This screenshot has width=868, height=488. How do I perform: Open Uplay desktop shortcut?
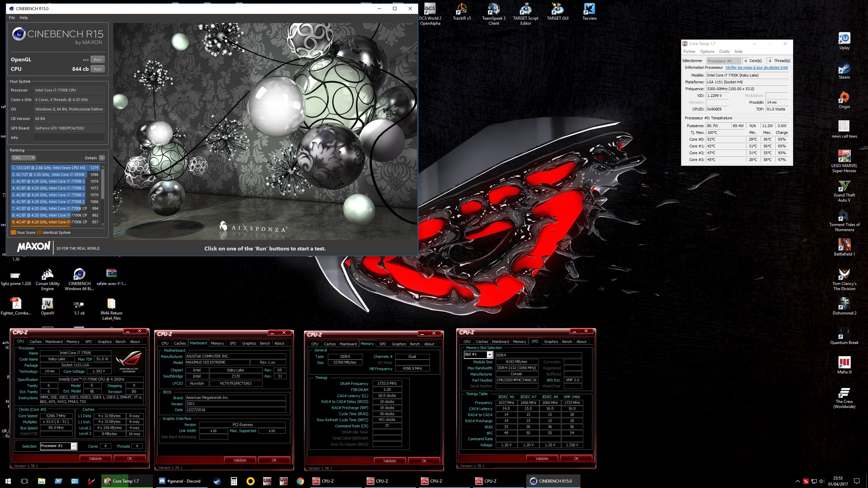tap(844, 41)
